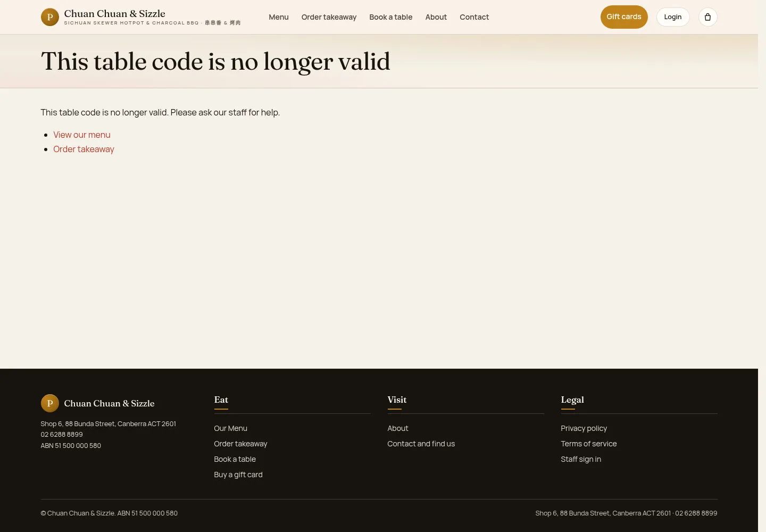Screen dimensions: 766x532
Task: Click the footer Legal column heading
Action: 572,400
